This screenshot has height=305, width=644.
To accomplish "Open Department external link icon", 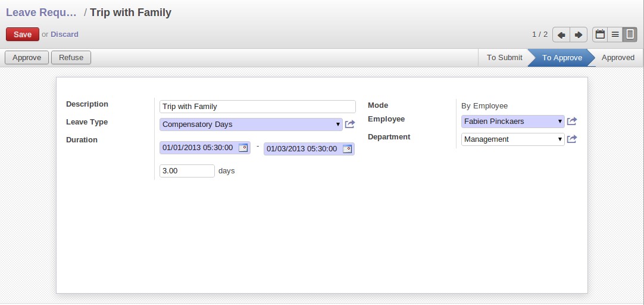I will point(572,139).
